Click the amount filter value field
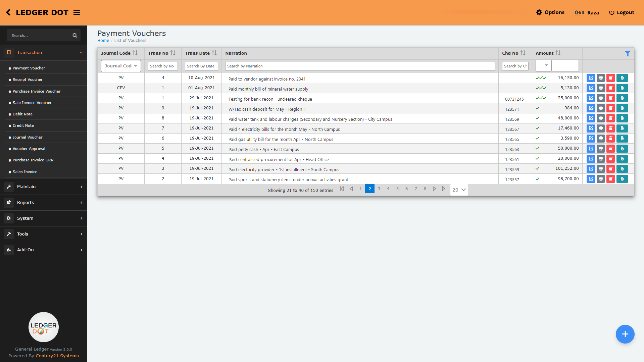This screenshot has height=362, width=644. [x=565, y=66]
